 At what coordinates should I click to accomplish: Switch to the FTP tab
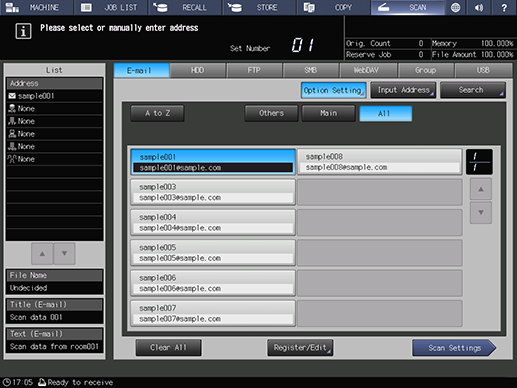coord(254,70)
